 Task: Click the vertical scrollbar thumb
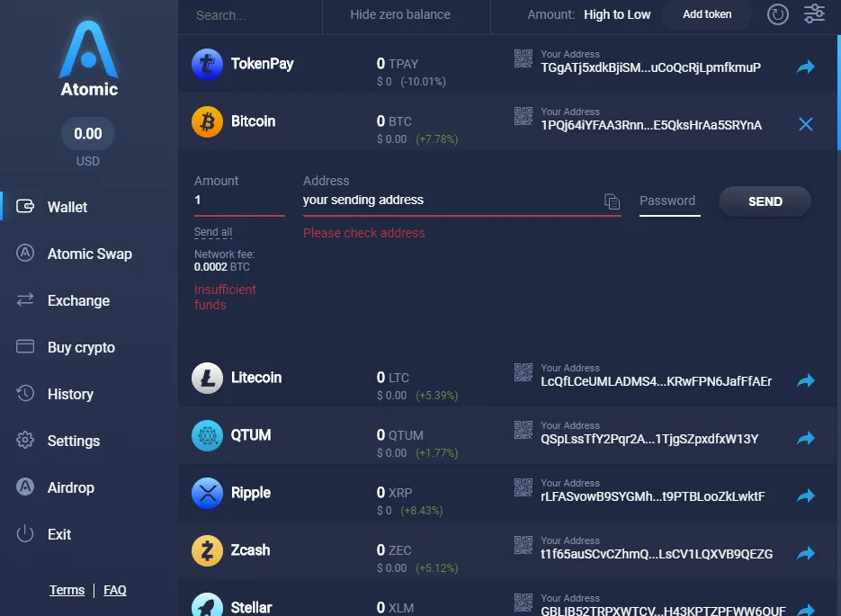click(838, 93)
